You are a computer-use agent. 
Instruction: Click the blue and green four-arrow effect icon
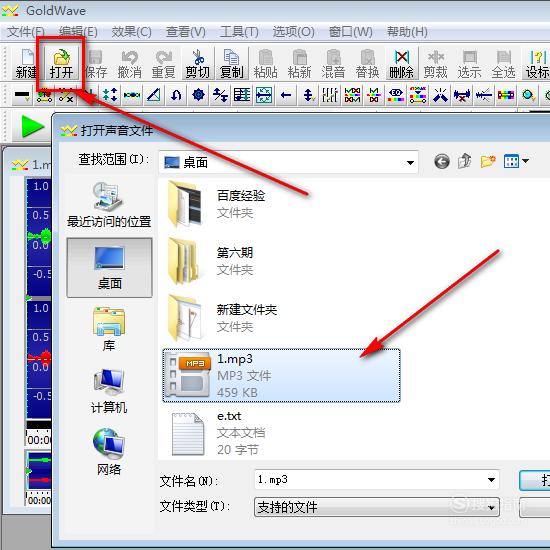click(110, 95)
